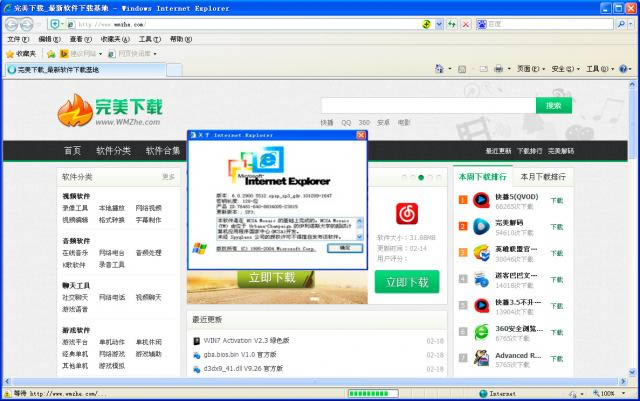640x401 pixels.
Task: Click the Print icon in command bar
Action: (x=498, y=69)
